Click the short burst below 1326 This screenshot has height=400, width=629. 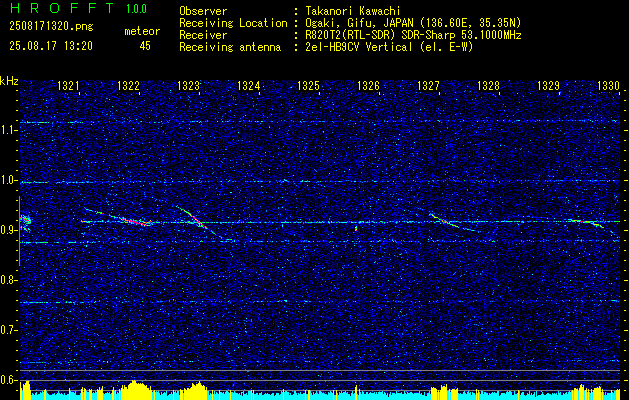356,229
